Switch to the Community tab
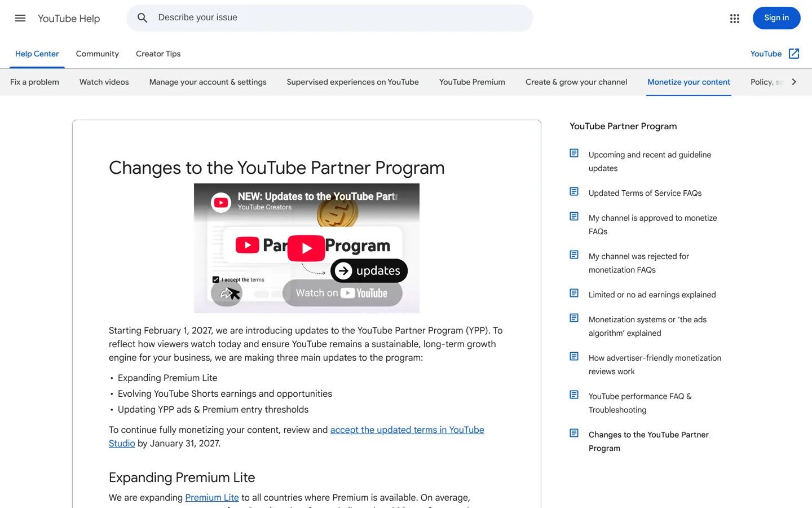812x508 pixels. (98, 54)
